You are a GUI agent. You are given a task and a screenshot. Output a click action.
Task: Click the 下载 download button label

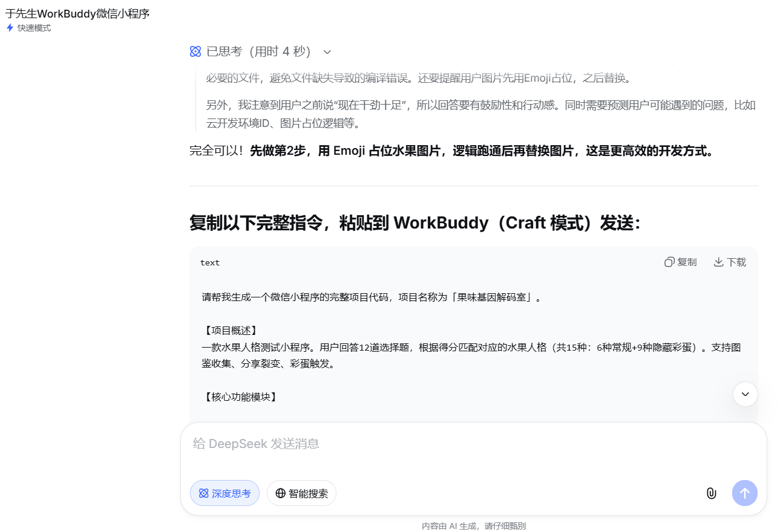(x=736, y=262)
